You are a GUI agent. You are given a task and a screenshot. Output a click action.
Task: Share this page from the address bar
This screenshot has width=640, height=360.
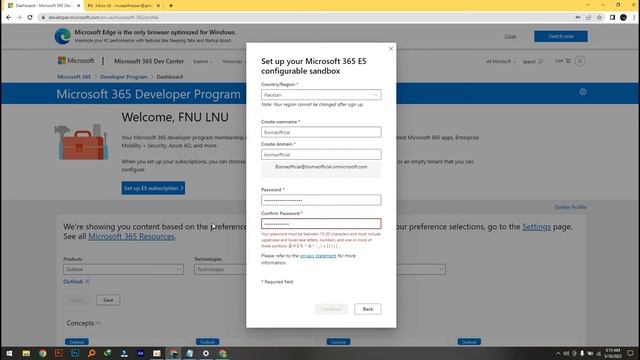(589, 18)
